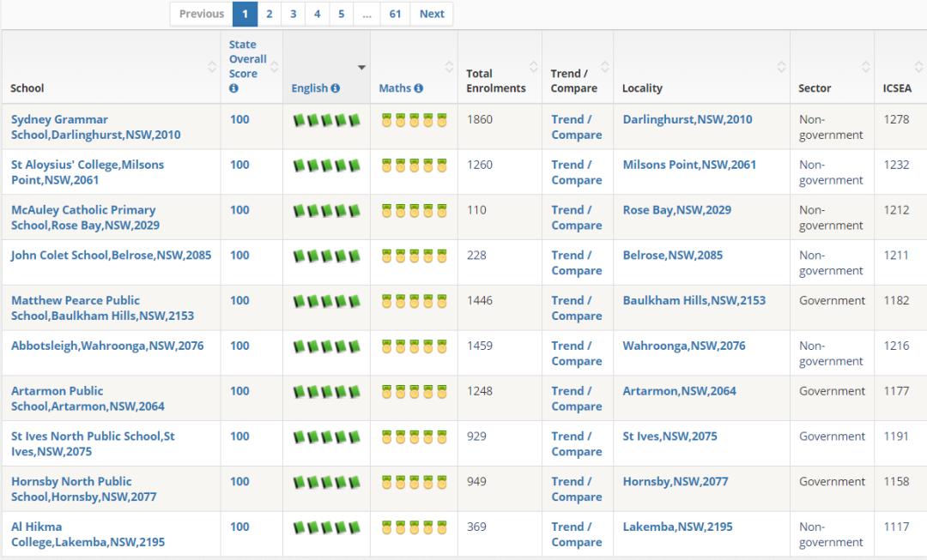
Task: Sort by the School column arrows
Action: click(212, 67)
